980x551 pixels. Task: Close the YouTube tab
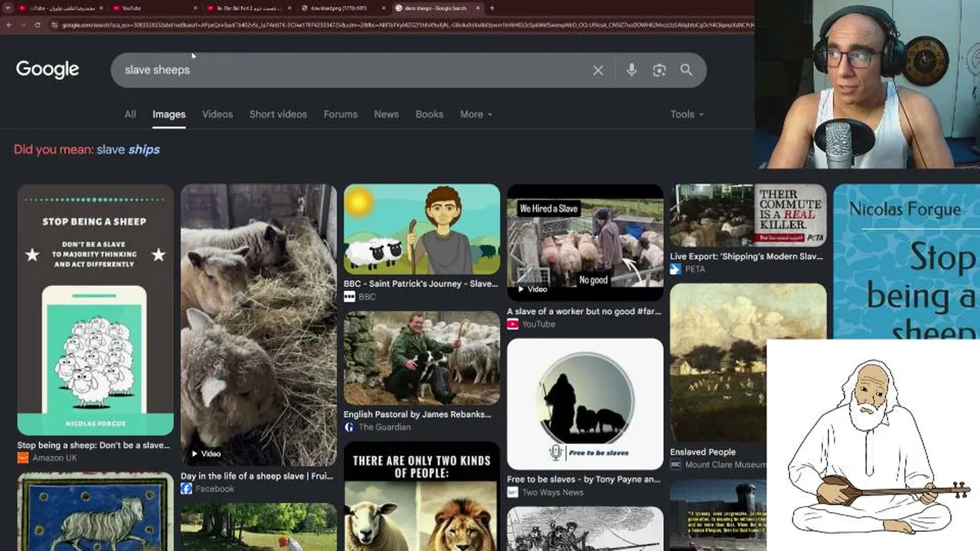pyautogui.click(x=195, y=8)
